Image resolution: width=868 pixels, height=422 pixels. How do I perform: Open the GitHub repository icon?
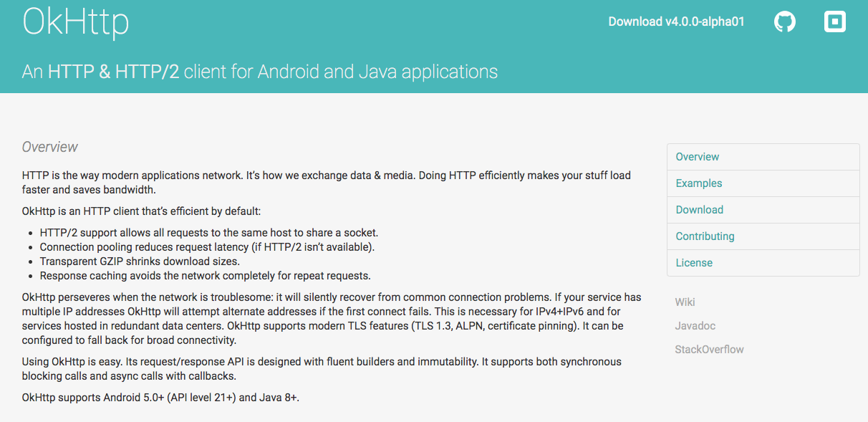(785, 21)
